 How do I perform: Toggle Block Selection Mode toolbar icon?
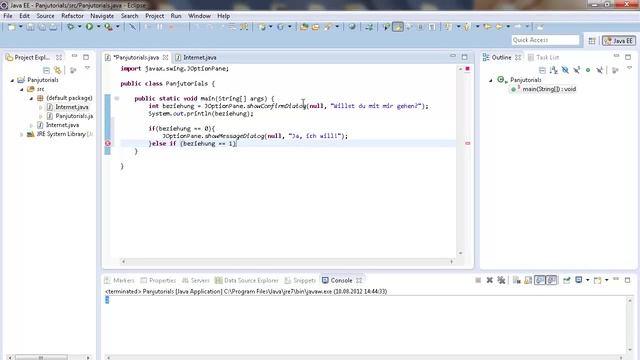pyautogui.click(x=420, y=27)
